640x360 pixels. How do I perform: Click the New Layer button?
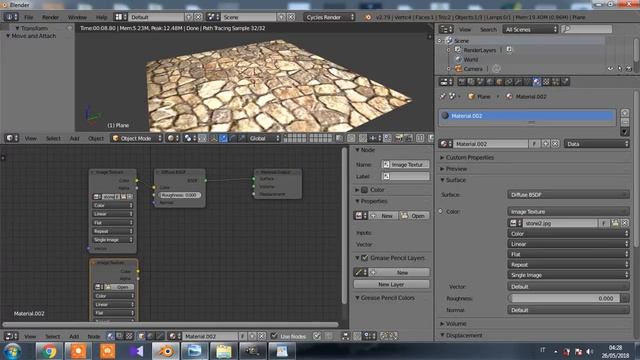(391, 284)
